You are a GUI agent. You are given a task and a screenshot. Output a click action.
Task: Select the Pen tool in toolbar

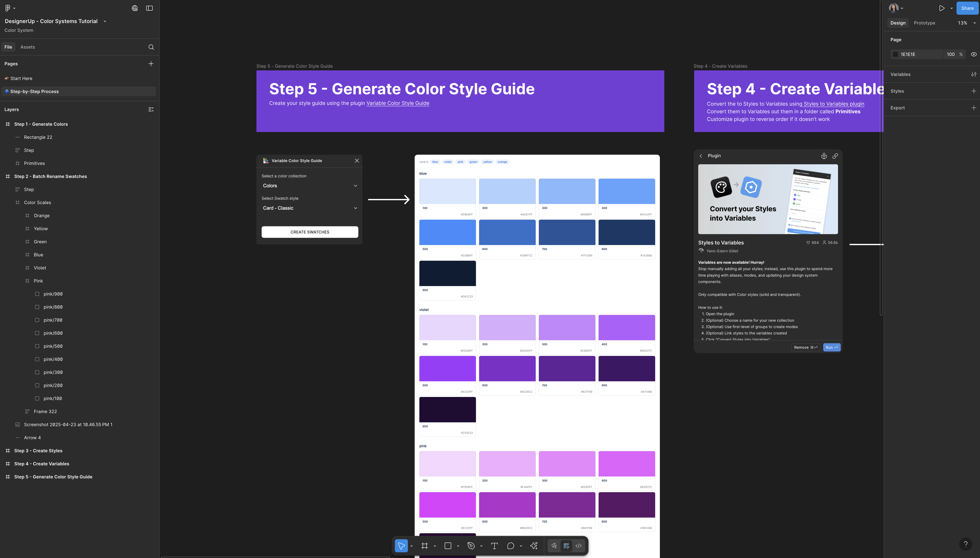click(x=471, y=546)
